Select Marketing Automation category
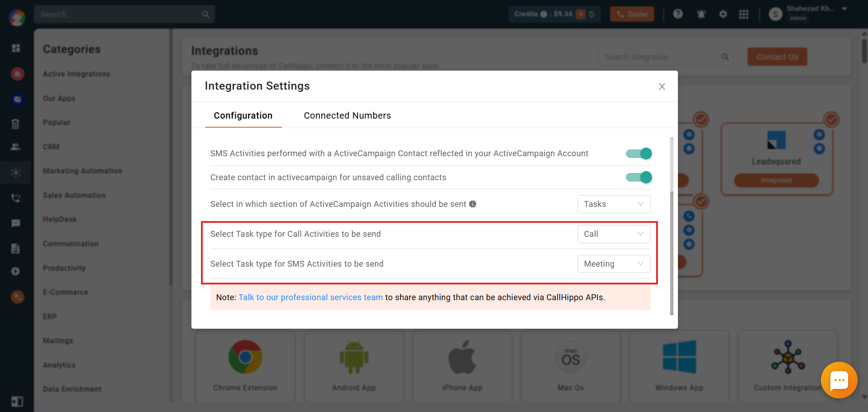Viewport: 868px width, 412px height. click(x=82, y=171)
